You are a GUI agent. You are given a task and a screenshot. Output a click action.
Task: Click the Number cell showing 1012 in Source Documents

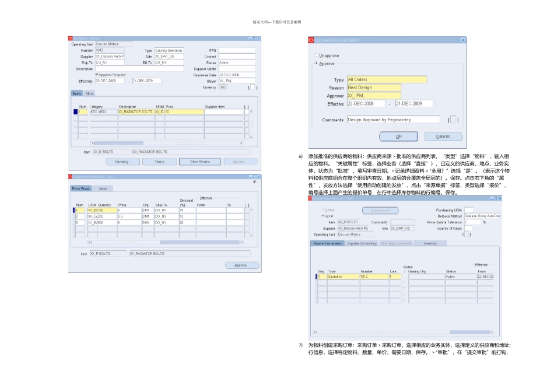click(374, 276)
